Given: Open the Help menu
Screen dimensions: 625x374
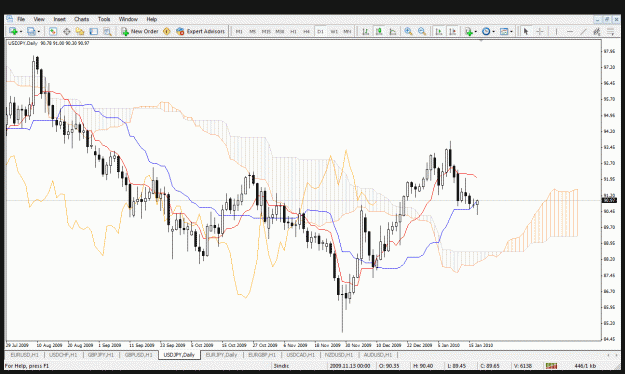Looking at the screenshot, I should coord(151,19).
